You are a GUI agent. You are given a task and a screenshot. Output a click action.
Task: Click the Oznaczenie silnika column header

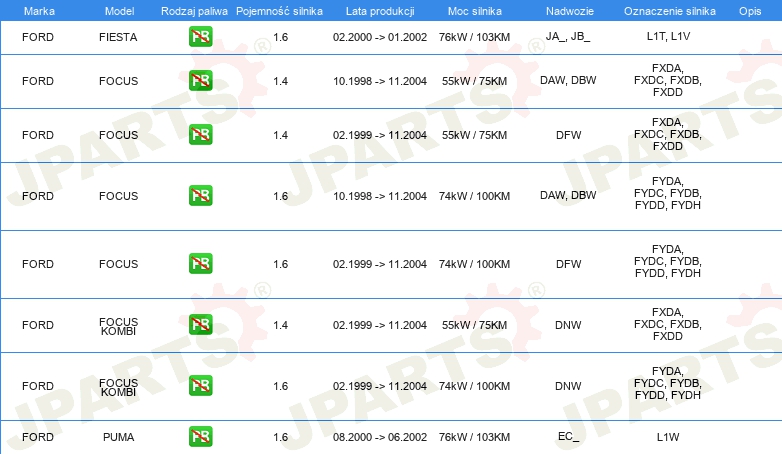click(x=670, y=11)
